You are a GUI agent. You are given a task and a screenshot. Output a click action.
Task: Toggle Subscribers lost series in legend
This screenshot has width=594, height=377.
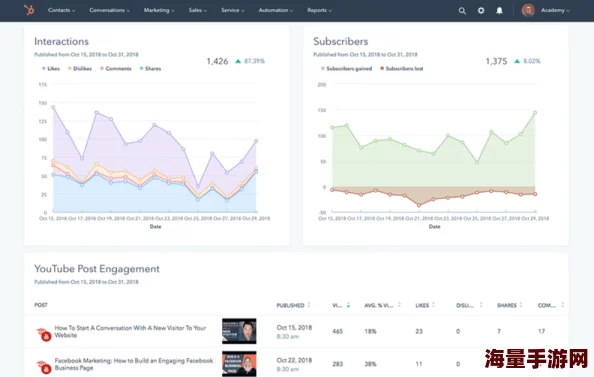point(402,69)
